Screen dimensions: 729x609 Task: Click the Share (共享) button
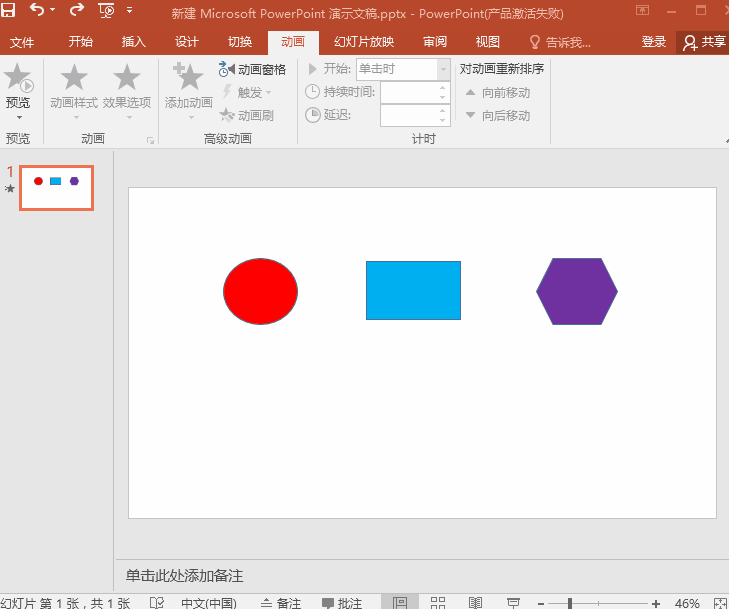[703, 42]
